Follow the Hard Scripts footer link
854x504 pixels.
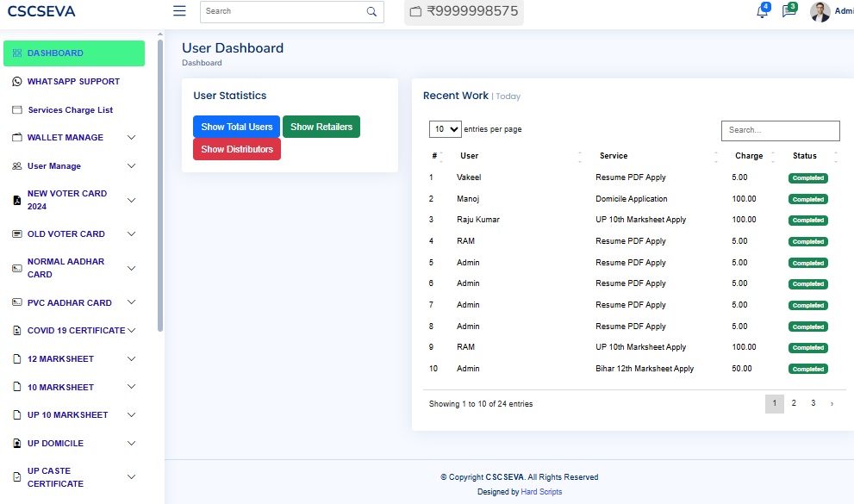click(x=541, y=492)
